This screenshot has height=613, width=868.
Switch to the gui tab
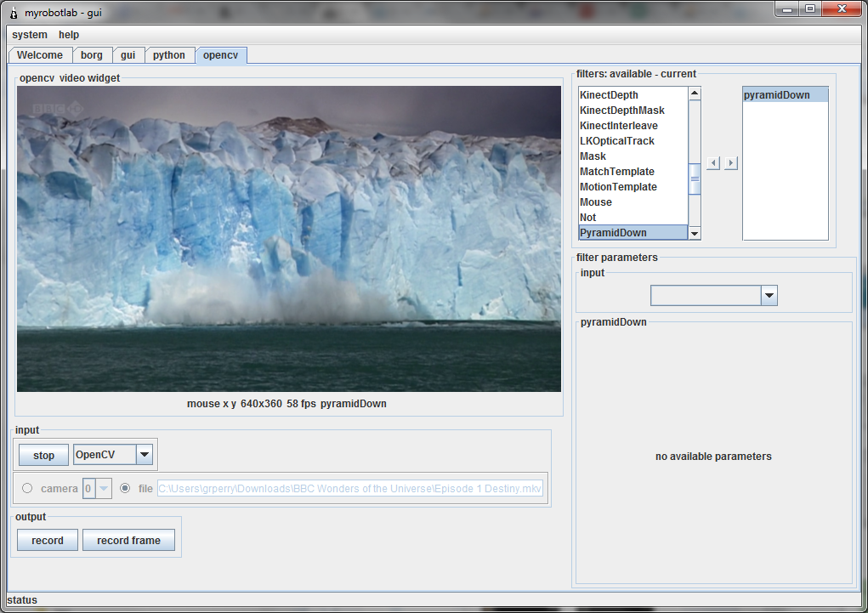pyautogui.click(x=128, y=54)
